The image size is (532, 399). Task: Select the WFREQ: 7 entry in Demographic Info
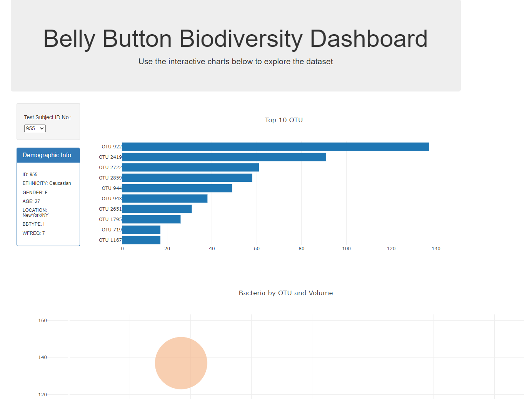pos(33,233)
